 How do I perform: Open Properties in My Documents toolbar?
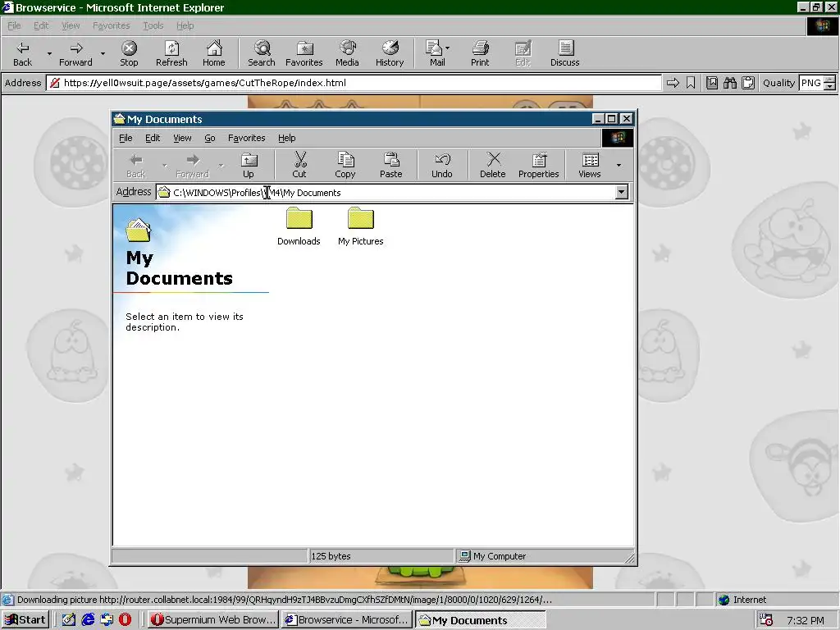coord(538,165)
